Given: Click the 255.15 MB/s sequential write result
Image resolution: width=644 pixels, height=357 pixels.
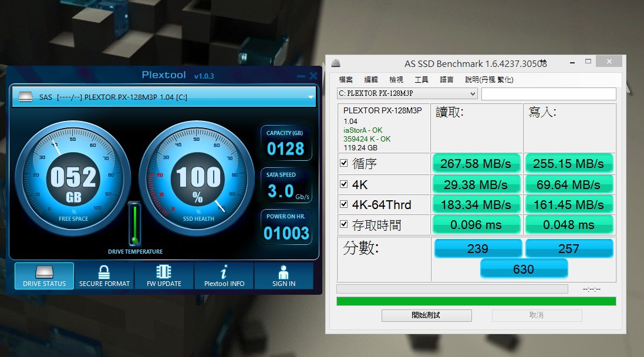Looking at the screenshot, I should [x=569, y=163].
